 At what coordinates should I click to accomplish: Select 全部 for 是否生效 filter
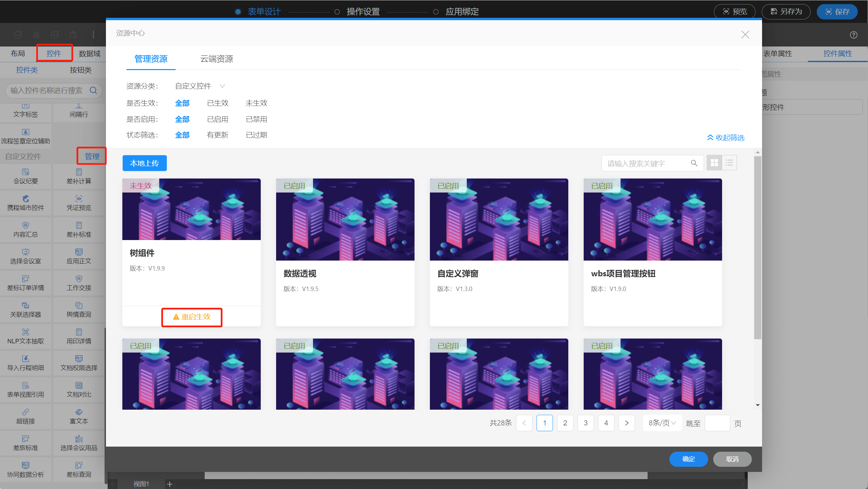click(x=182, y=103)
